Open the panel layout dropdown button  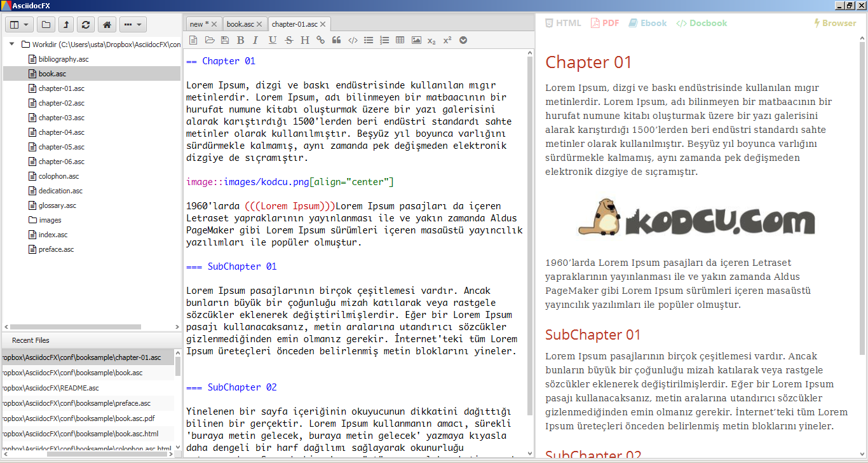pos(19,25)
